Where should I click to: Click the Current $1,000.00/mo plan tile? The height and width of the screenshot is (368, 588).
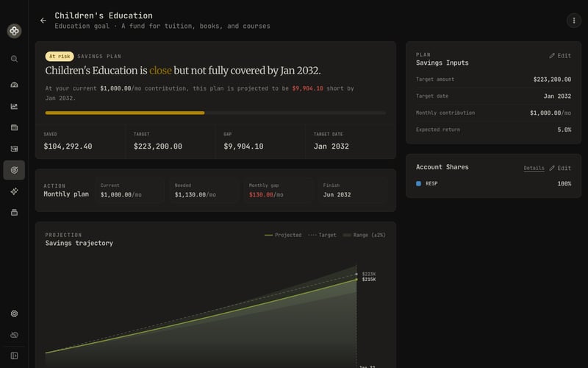point(130,191)
